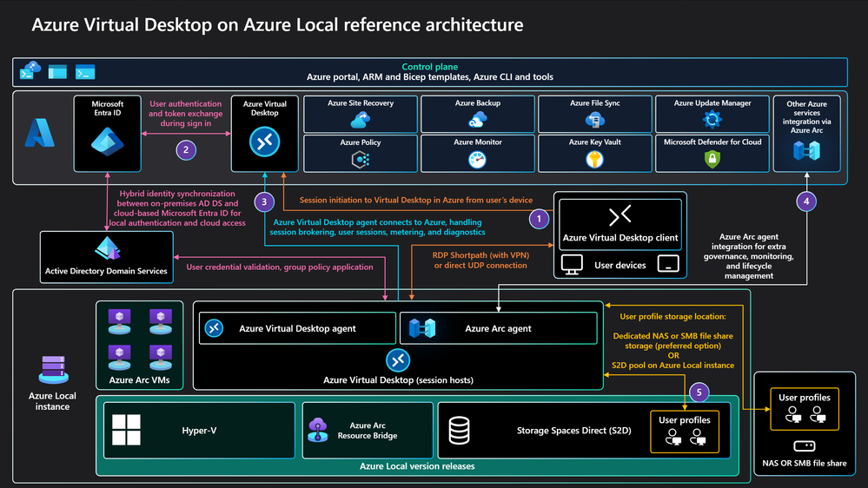Click the Azure Virtual Desktop agent icon
The width and height of the screenshot is (868, 488).
(x=215, y=328)
